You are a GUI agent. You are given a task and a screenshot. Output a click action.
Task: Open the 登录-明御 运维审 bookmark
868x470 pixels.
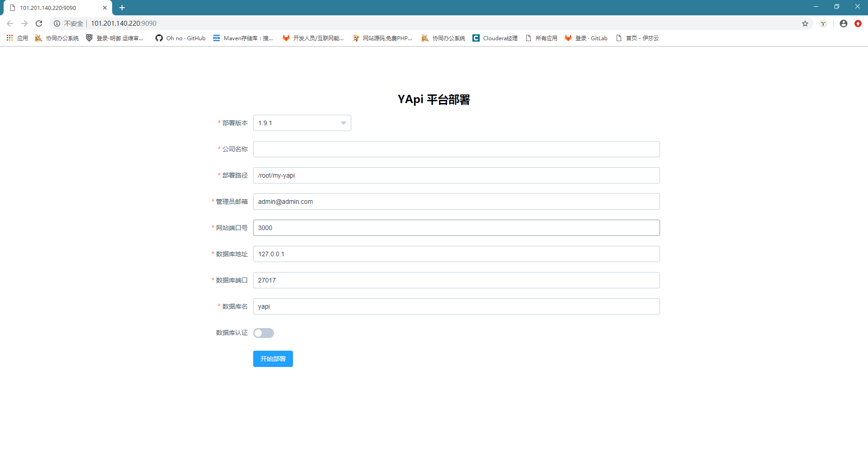tap(115, 38)
